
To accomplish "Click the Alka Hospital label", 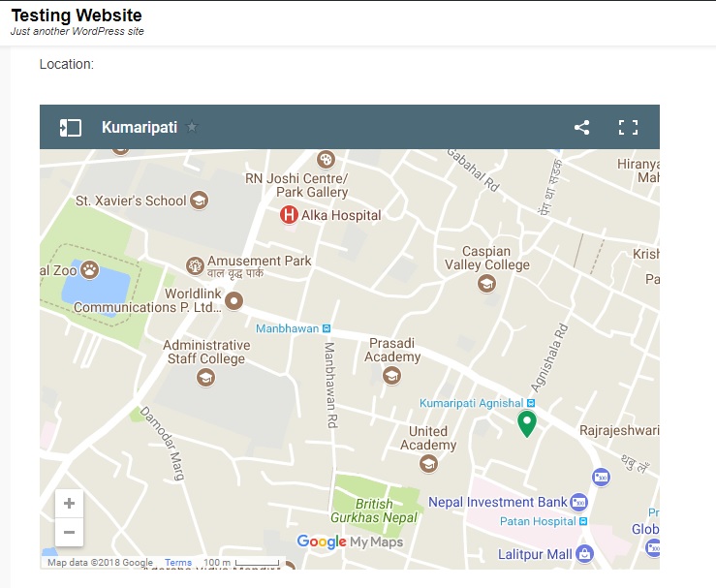I will 341,215.
